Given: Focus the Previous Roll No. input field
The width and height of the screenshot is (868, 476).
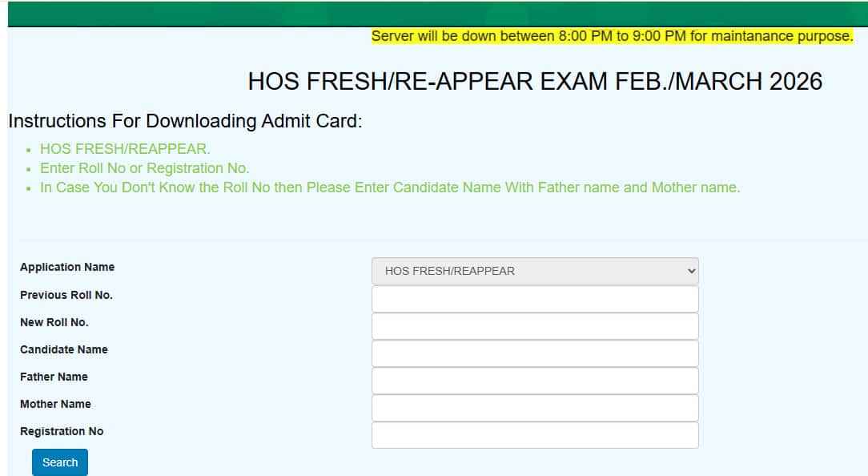Looking at the screenshot, I should click(x=535, y=299).
